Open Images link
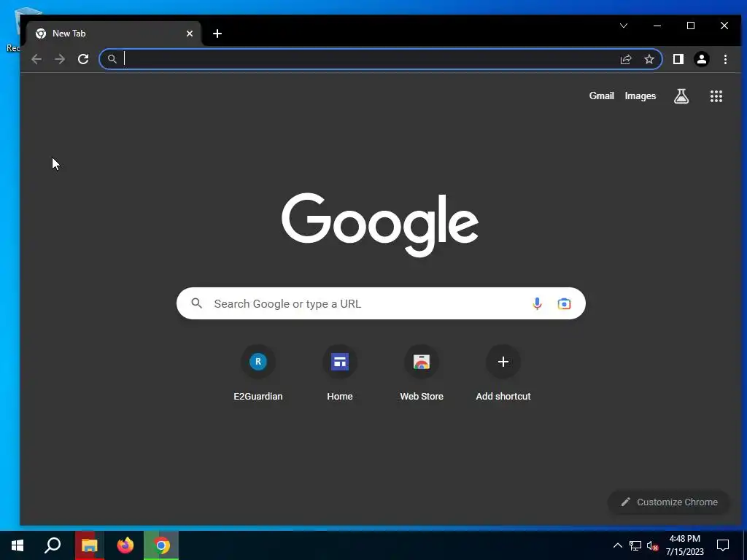 640,96
